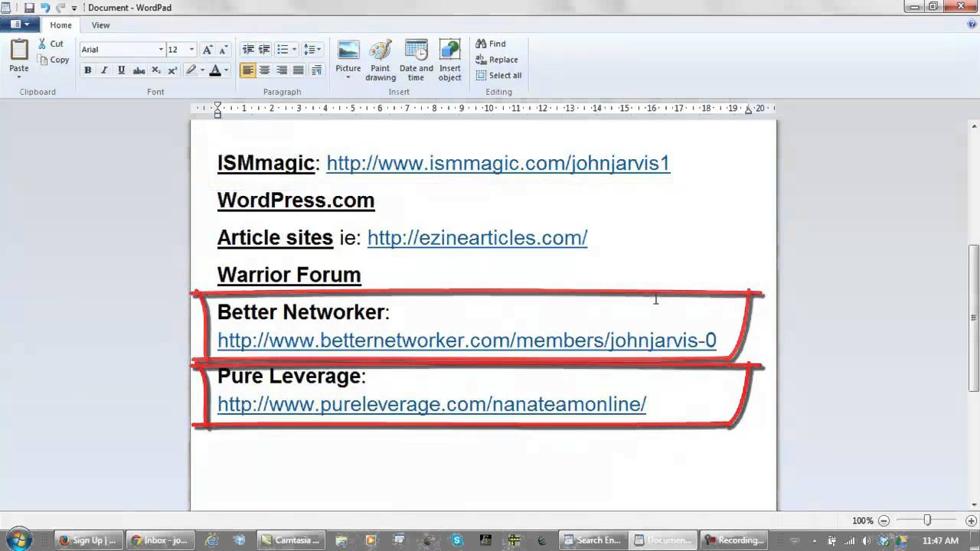
Task: Click Replace in the Editing group
Action: tap(497, 60)
